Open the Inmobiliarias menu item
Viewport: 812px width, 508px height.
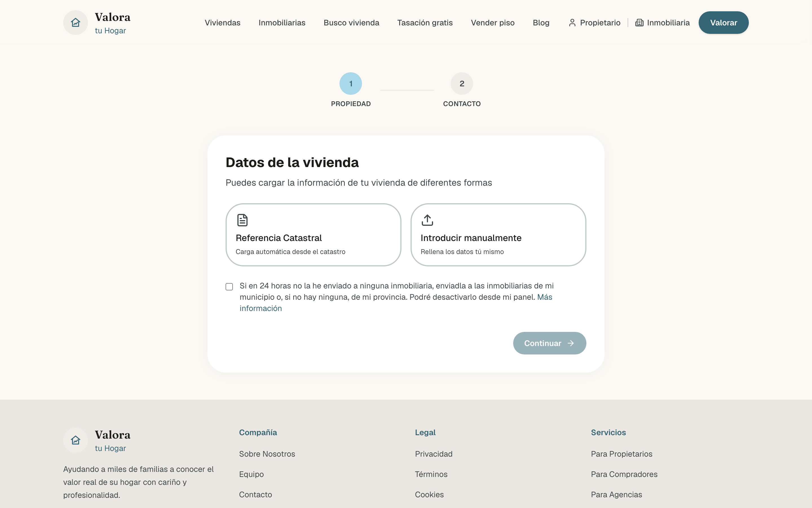pyautogui.click(x=282, y=23)
